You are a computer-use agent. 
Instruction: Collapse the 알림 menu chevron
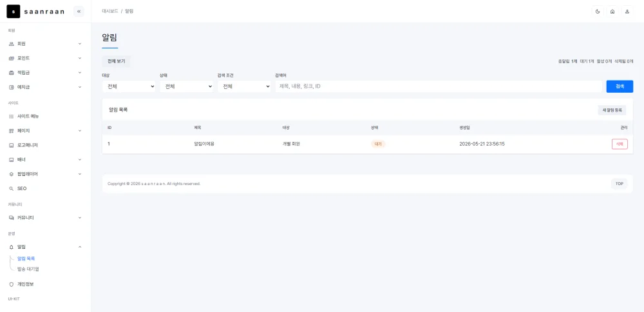click(x=80, y=247)
